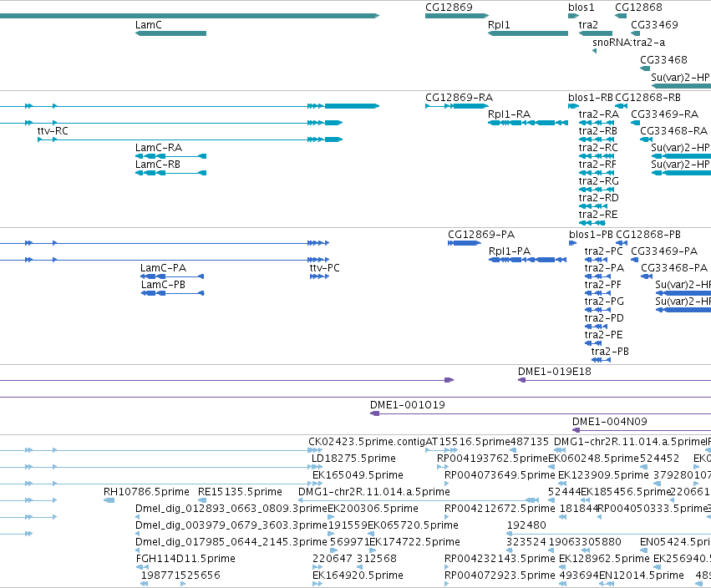Click the LD18275.5prime EST label
711x588 pixels.
pyautogui.click(x=353, y=459)
